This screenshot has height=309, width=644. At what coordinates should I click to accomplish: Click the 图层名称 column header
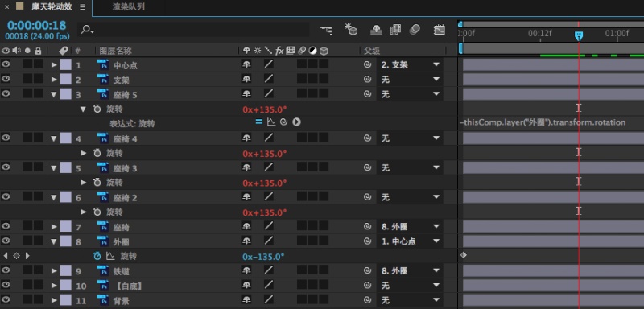[115, 51]
